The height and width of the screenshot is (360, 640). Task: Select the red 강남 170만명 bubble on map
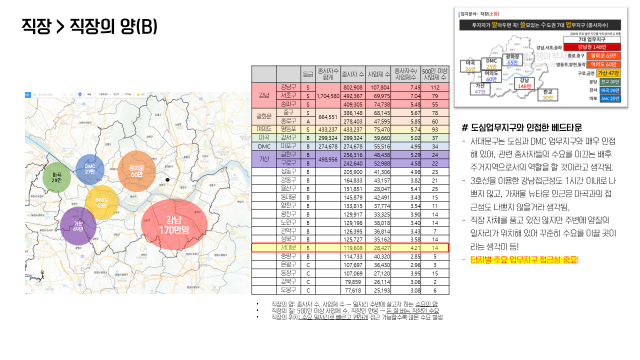click(174, 225)
